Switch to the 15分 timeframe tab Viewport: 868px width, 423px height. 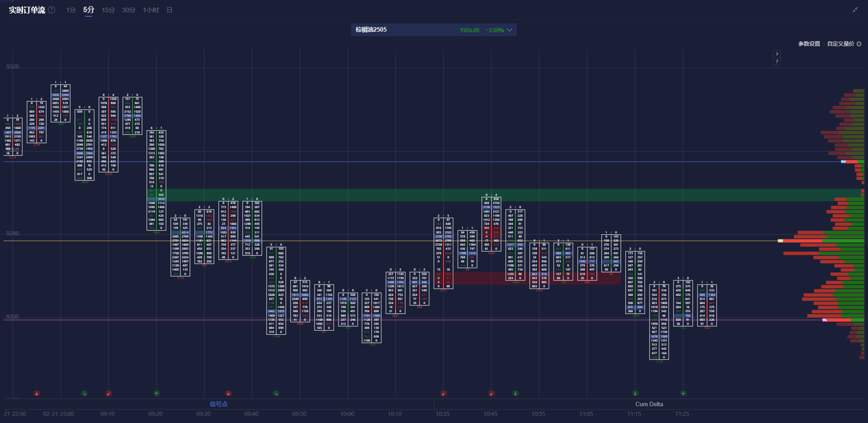[108, 10]
